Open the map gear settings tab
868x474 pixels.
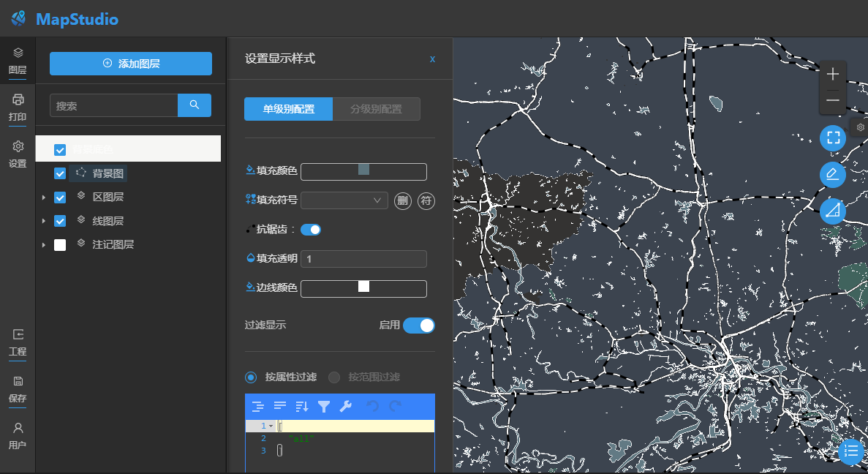860,127
